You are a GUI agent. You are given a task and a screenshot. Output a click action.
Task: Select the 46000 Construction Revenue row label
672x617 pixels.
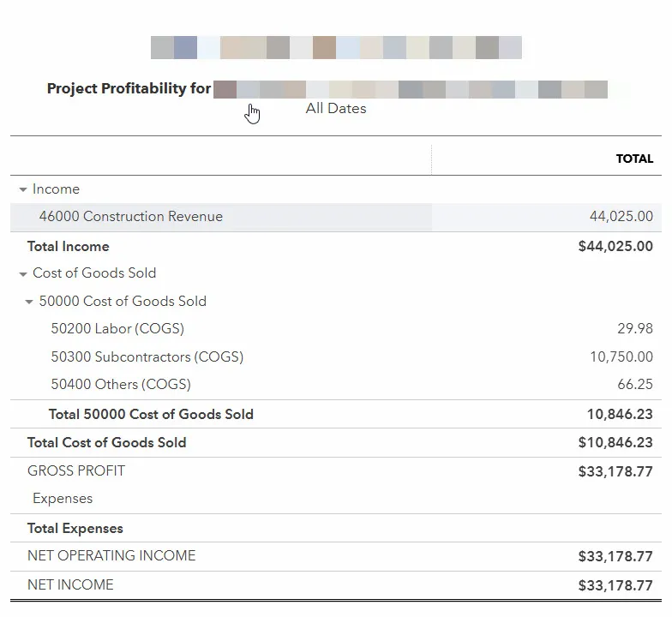pyautogui.click(x=130, y=217)
